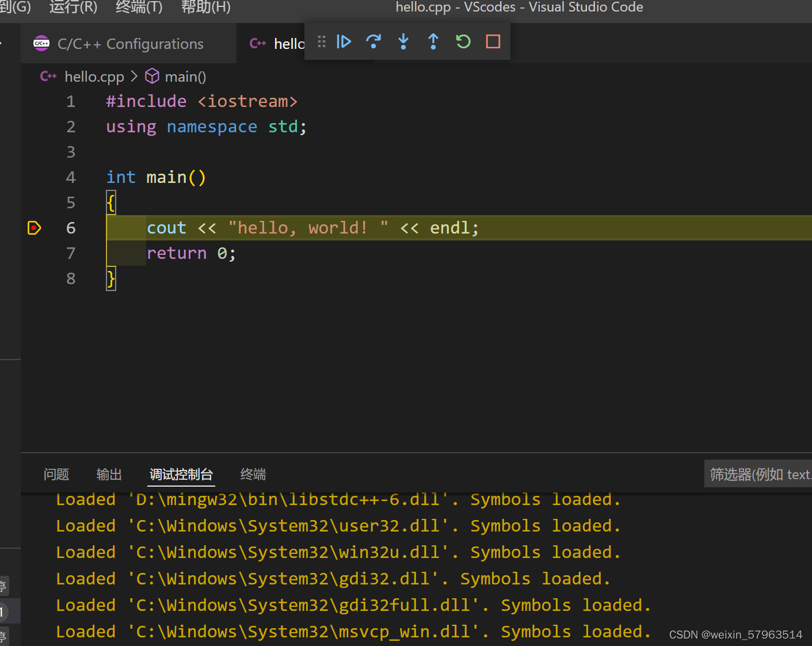Click the #include <iostream> line

(x=202, y=102)
